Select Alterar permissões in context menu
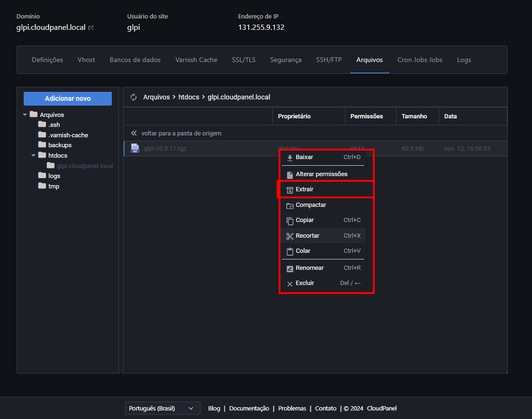This screenshot has height=419, width=532. [321, 174]
